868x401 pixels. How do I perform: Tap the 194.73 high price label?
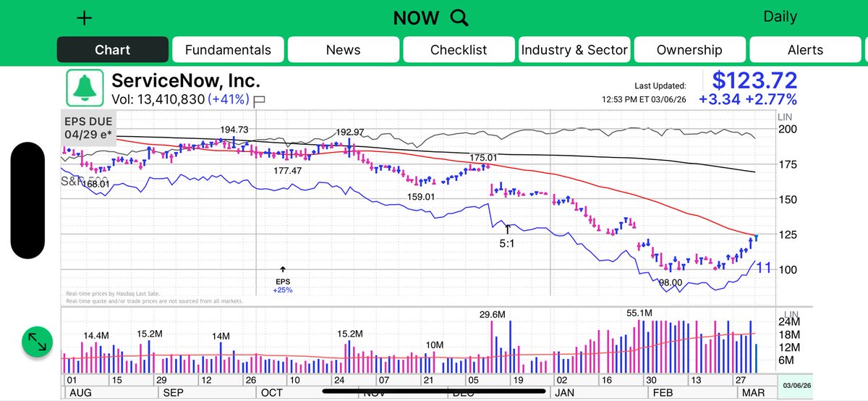234,130
